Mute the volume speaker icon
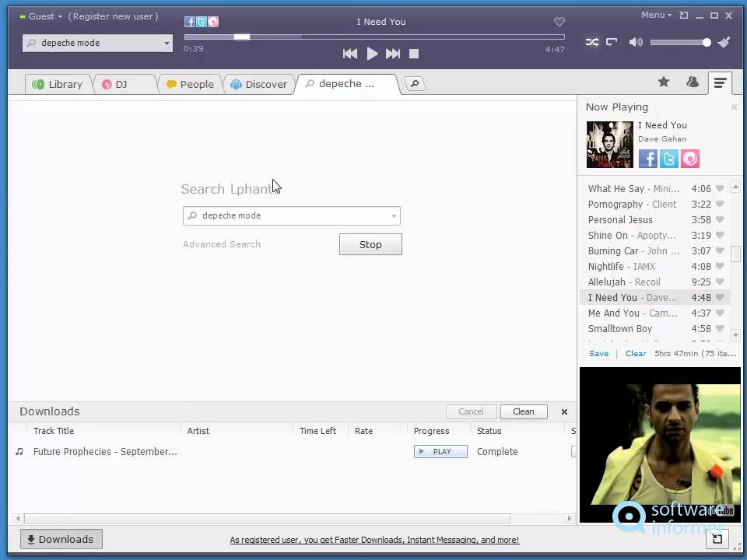Viewport: 747px width, 560px height. pyautogui.click(x=636, y=42)
